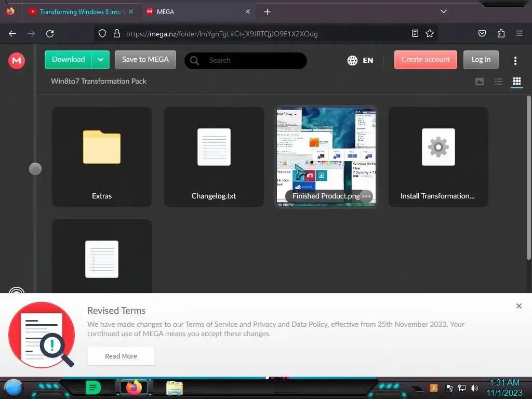The image size is (532, 399).
Task: Open the Extras folder
Action: point(102,157)
